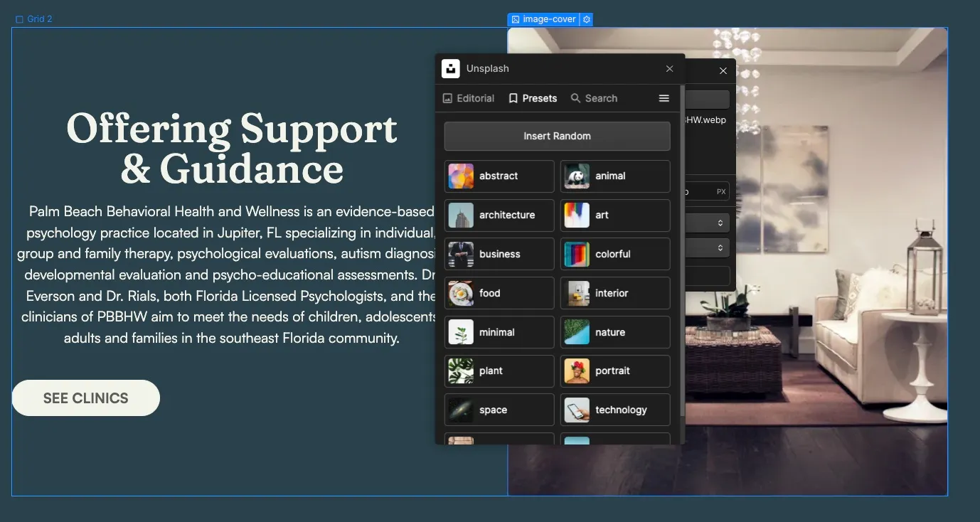Click the image icon on the image-cover badge
Image resolution: width=980 pixels, height=522 pixels.
click(515, 19)
